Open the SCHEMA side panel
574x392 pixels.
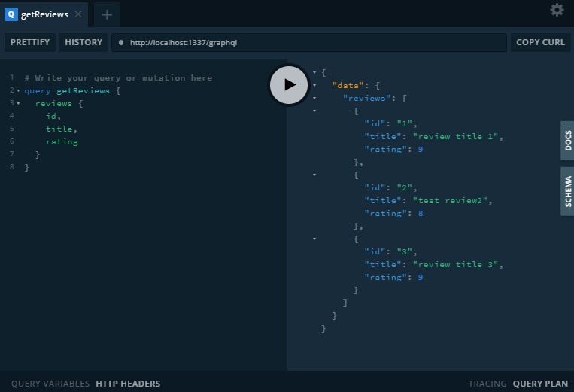coord(567,191)
